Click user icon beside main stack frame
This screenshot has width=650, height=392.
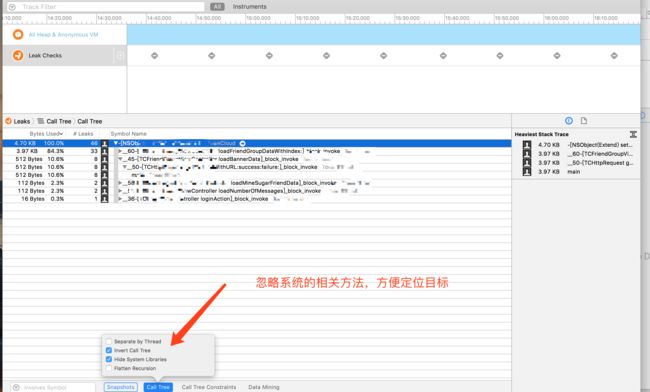coord(527,172)
